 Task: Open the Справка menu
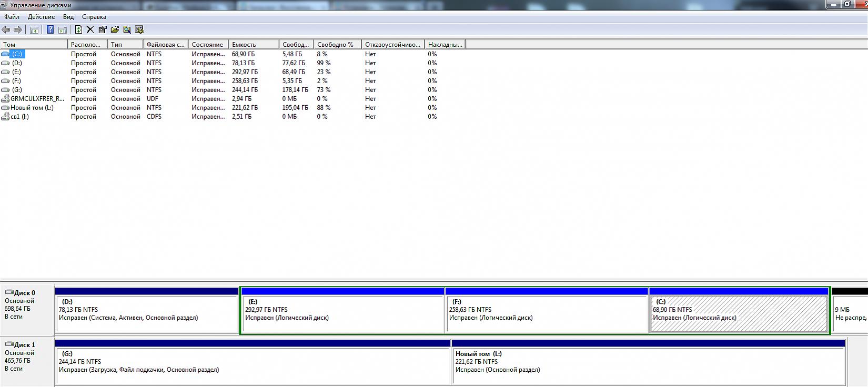[94, 17]
